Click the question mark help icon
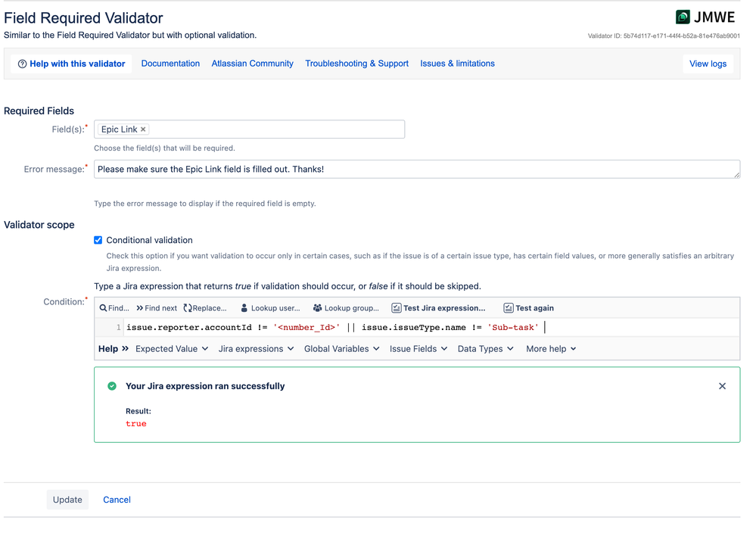 [x=22, y=64]
